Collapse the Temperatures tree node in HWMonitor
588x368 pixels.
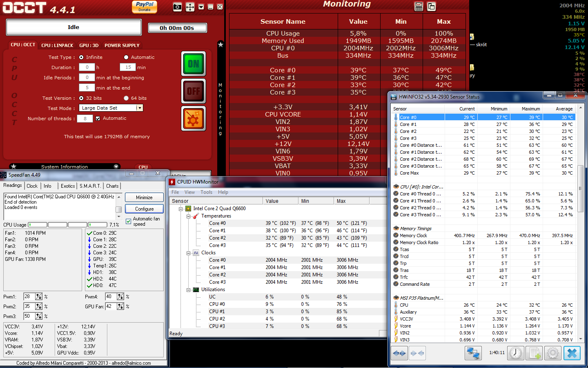click(x=188, y=216)
